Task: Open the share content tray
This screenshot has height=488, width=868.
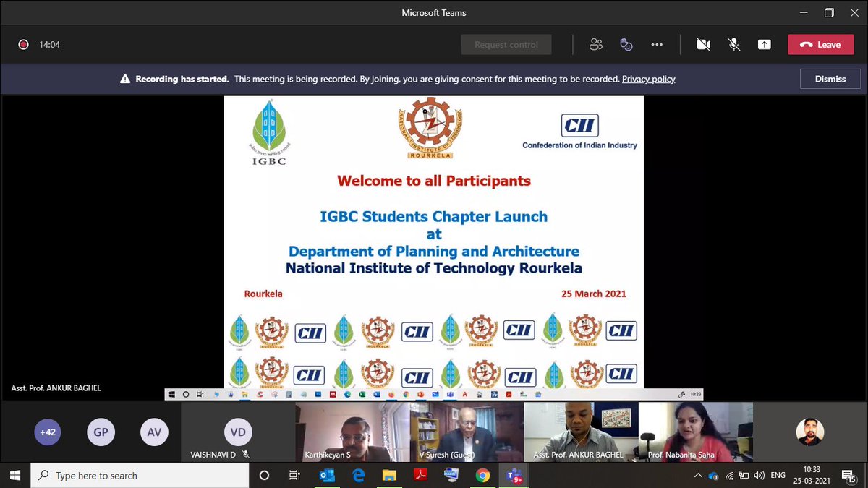Action: [x=765, y=44]
